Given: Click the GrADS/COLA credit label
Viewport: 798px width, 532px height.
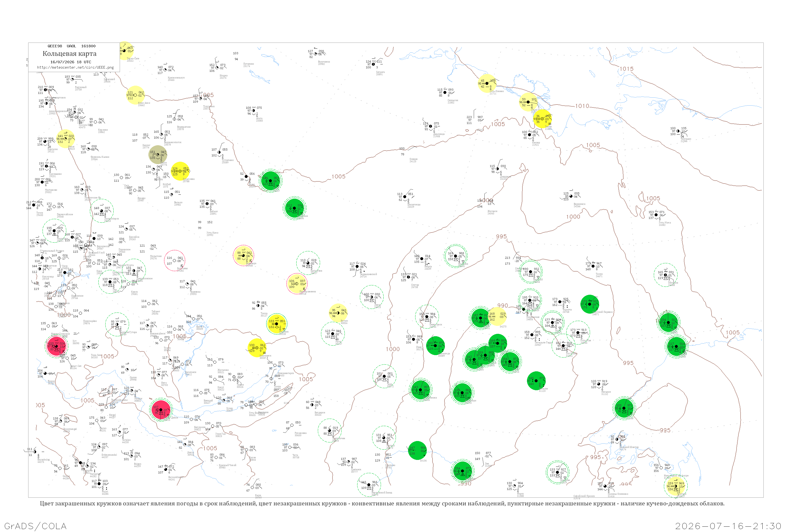Looking at the screenshot, I should [35, 526].
